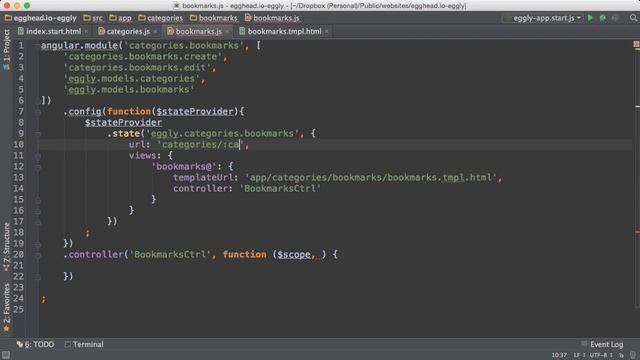Open Search Everywhere magnifier icon
640x360 pixels.
tap(633, 18)
